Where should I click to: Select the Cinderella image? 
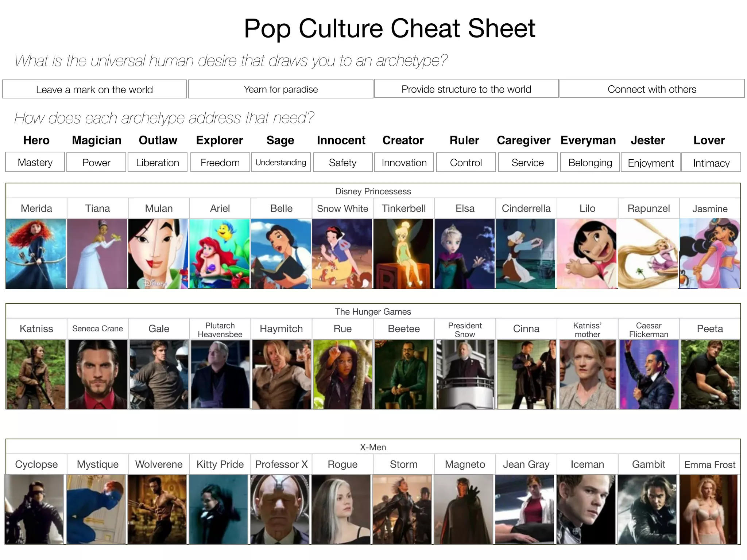(x=526, y=254)
